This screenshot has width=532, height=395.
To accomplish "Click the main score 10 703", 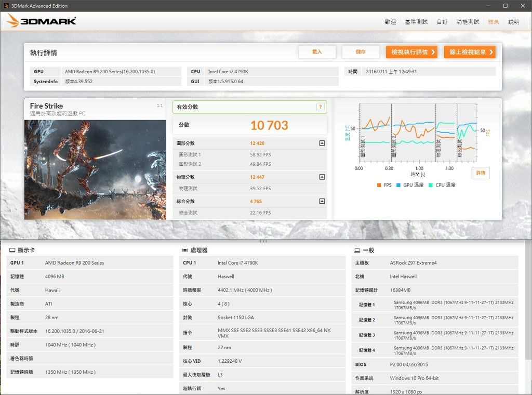I will (270, 125).
